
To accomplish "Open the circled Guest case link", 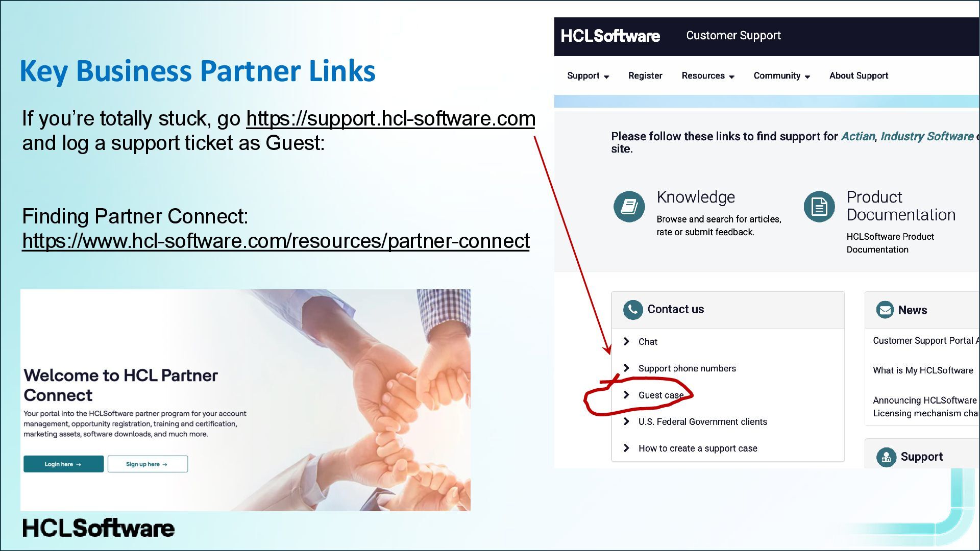I will [660, 395].
